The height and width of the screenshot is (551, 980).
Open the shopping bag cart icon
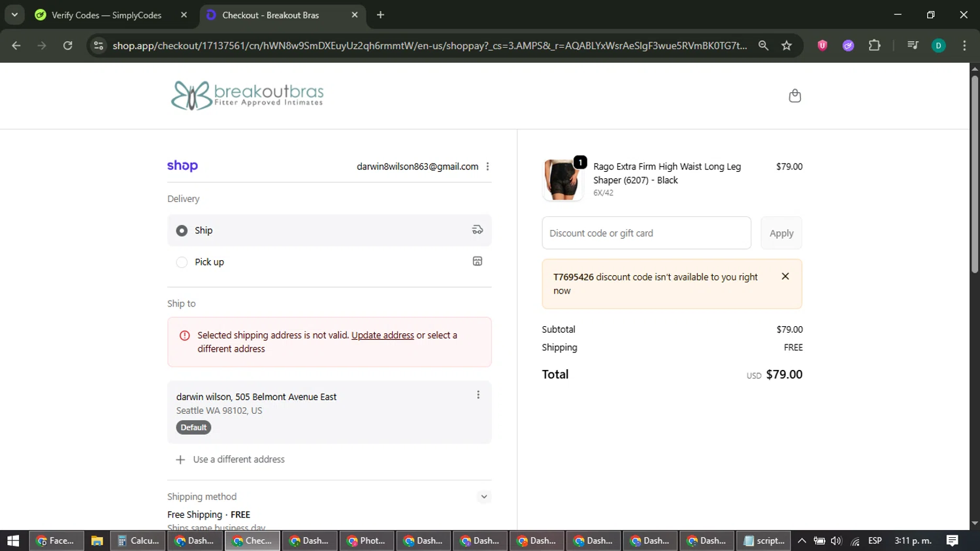point(794,96)
